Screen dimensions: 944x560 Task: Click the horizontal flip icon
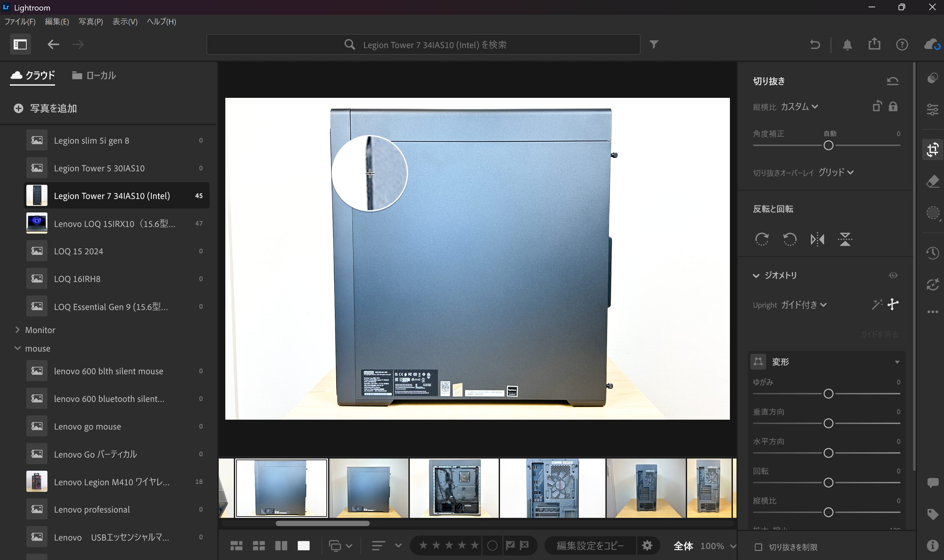coord(818,239)
